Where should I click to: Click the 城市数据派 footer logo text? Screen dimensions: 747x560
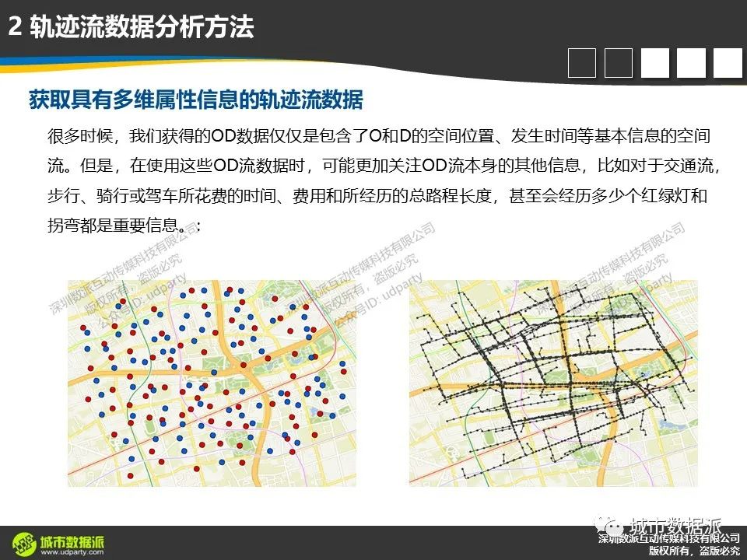(x=72, y=541)
